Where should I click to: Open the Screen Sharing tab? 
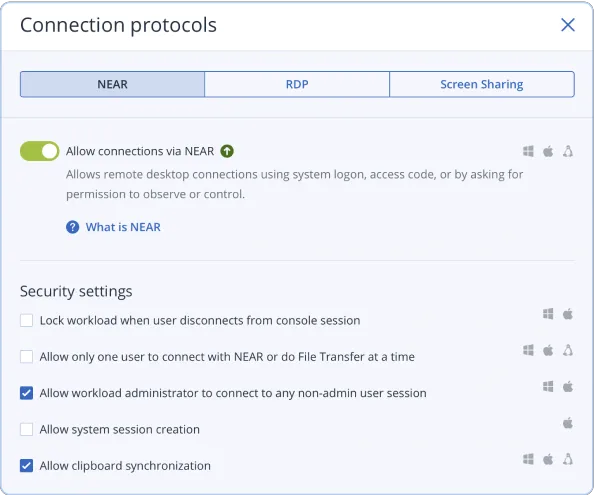(x=482, y=84)
